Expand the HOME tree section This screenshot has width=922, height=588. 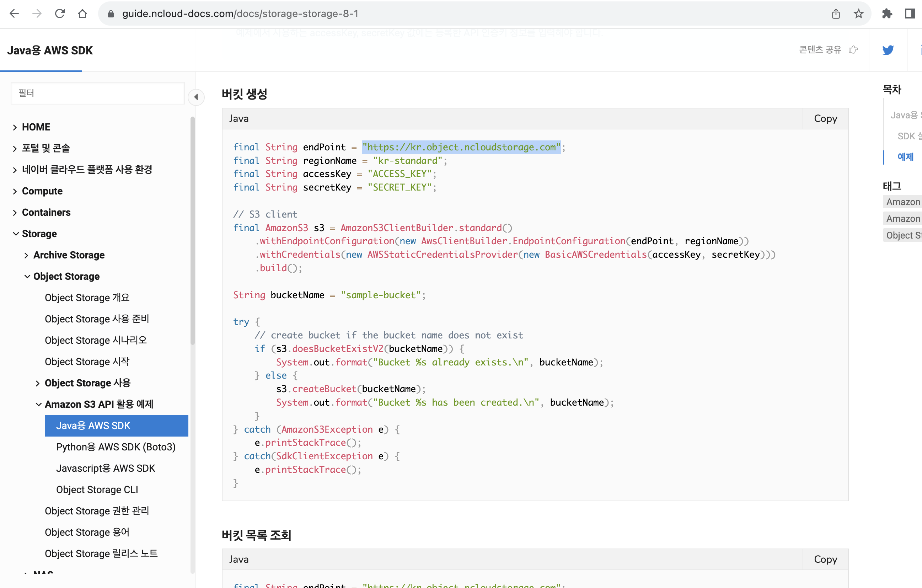(15, 127)
